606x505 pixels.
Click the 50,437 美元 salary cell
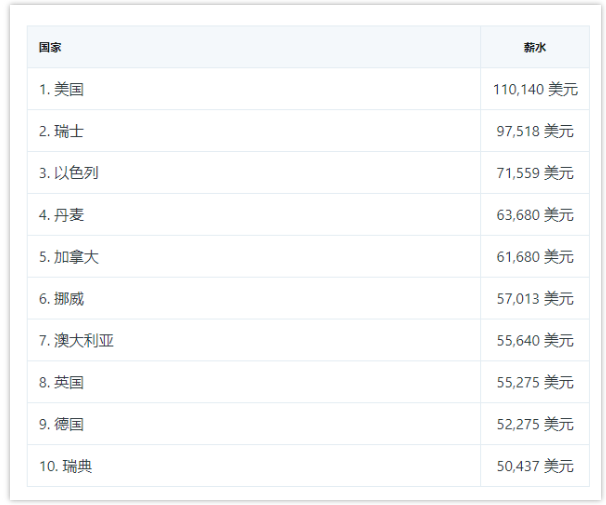(535, 466)
